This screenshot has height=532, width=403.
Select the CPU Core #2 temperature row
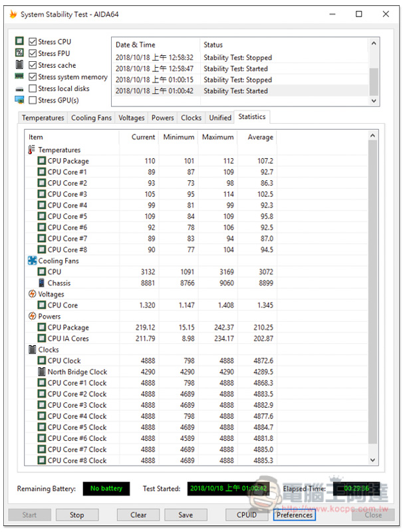[x=196, y=183]
